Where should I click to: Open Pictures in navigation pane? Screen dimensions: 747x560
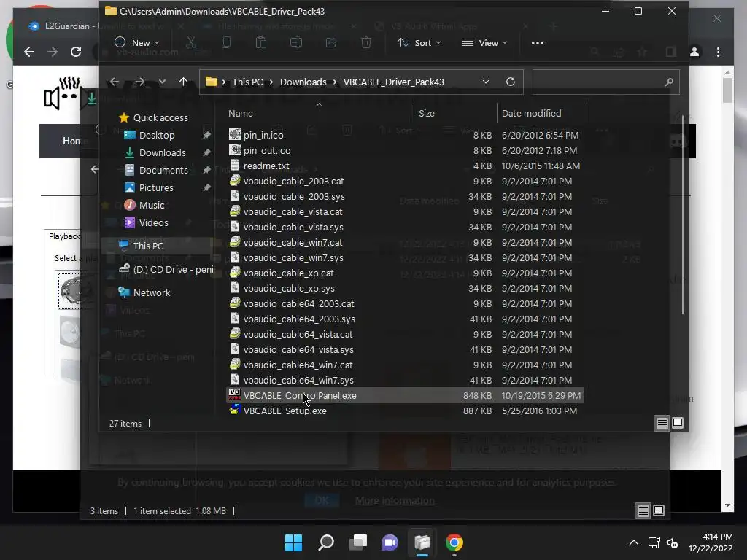[x=156, y=187]
